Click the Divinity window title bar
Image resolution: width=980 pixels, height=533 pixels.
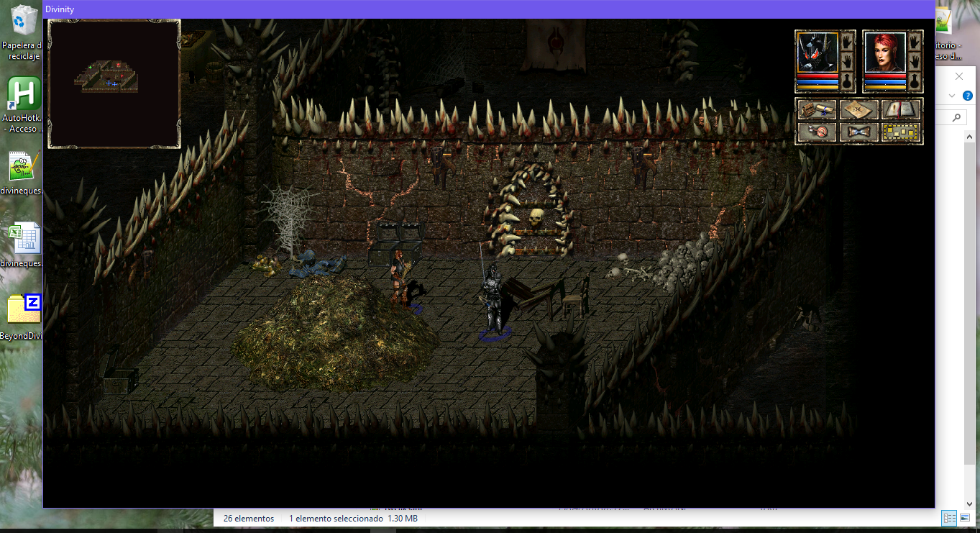[489, 9]
